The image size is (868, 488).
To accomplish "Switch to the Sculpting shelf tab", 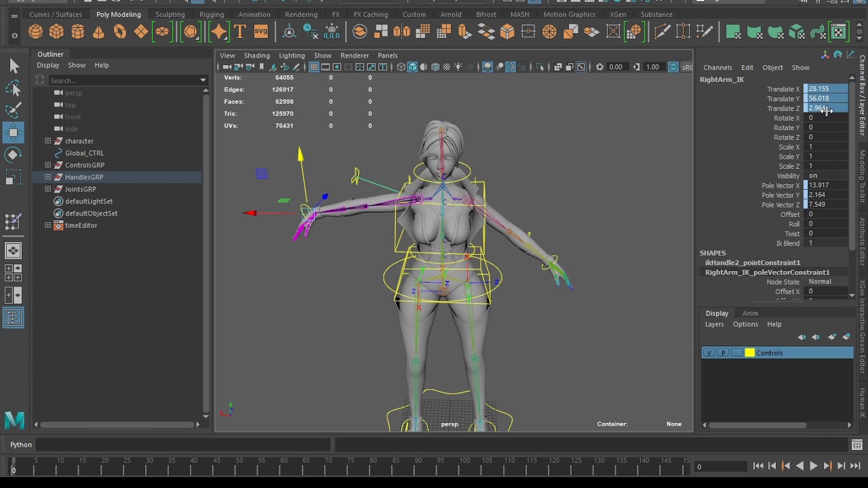I will click(170, 14).
